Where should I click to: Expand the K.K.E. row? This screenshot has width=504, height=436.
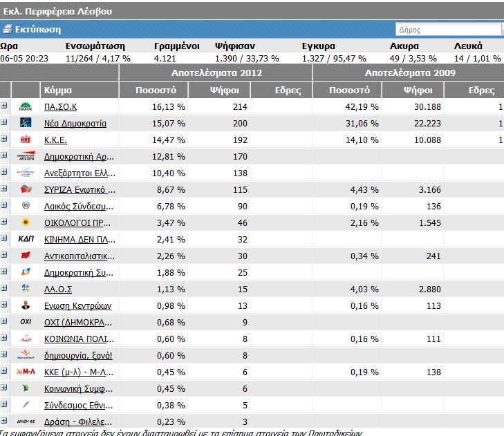click(x=4, y=139)
